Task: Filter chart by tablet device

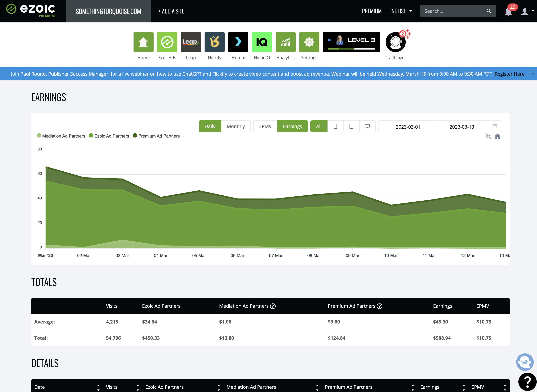Action: (351, 126)
